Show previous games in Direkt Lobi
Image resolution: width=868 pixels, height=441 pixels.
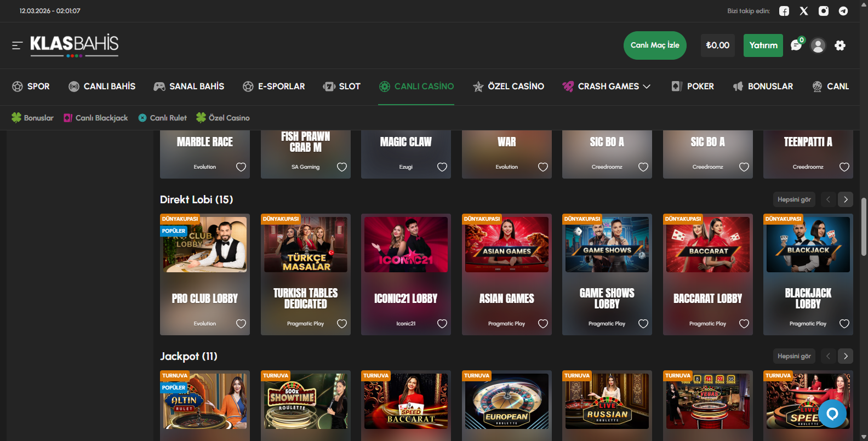tap(829, 199)
